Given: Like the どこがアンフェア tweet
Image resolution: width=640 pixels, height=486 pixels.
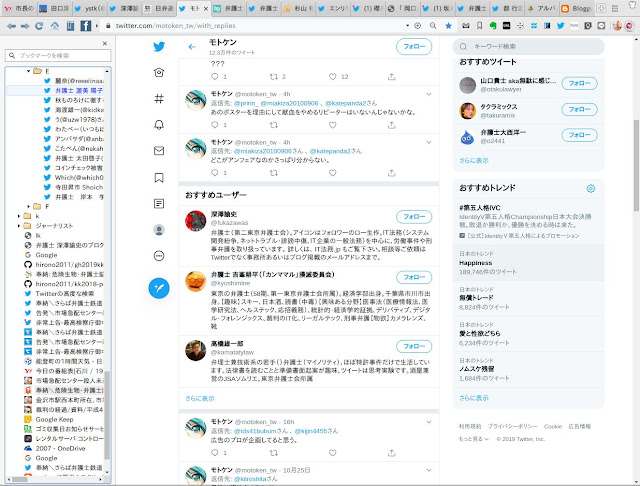Looking at the screenshot, I should click(x=333, y=173).
